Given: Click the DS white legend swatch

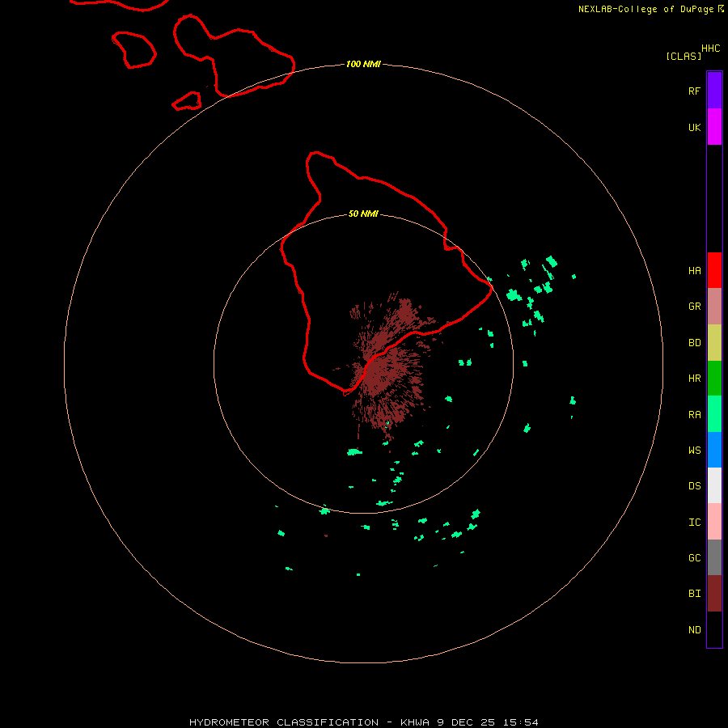Looking at the screenshot, I should [x=714, y=485].
